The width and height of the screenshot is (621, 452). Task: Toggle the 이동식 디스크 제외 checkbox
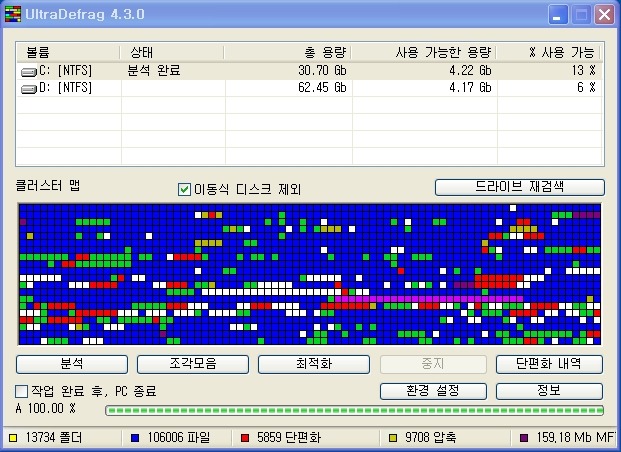[184, 189]
